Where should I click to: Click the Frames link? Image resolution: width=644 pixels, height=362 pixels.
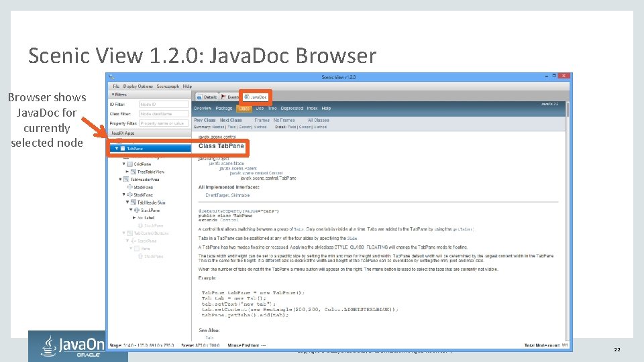pyautogui.click(x=262, y=120)
